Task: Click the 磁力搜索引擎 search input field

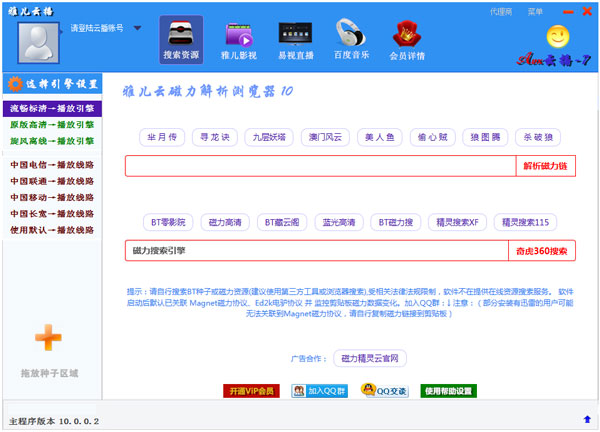Action: (317, 251)
